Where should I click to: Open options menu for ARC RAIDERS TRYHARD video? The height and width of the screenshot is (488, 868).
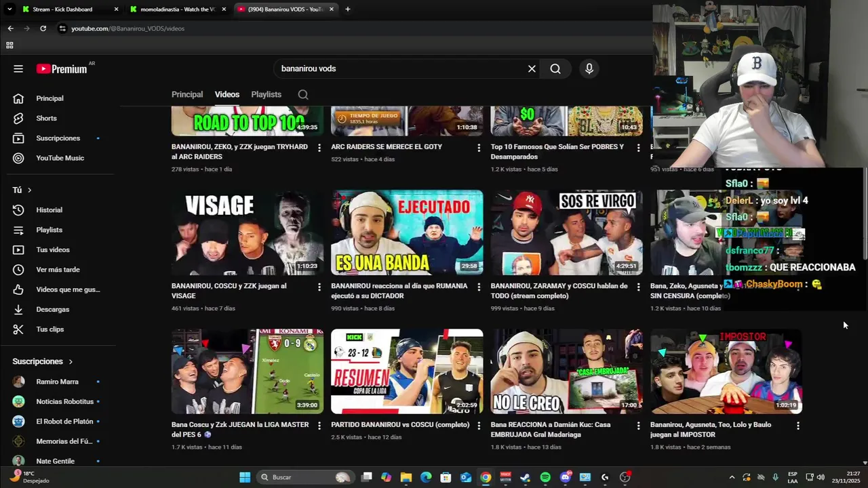(319, 148)
